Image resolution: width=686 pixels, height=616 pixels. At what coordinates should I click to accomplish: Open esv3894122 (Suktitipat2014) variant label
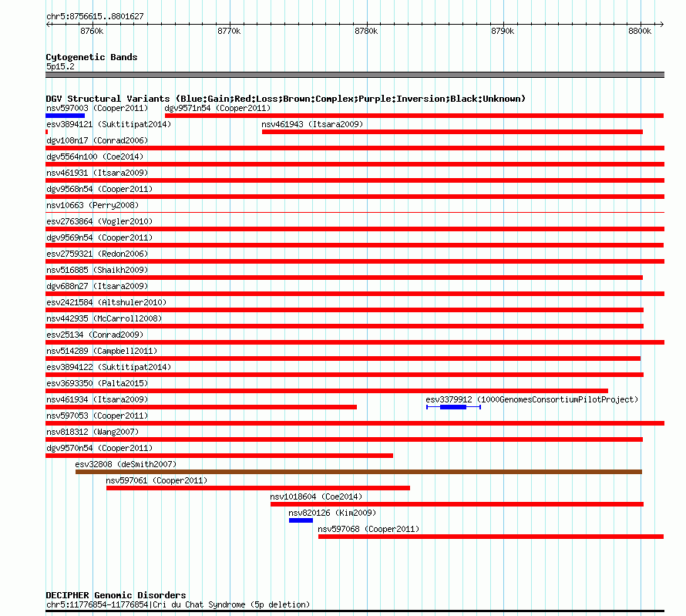point(109,367)
